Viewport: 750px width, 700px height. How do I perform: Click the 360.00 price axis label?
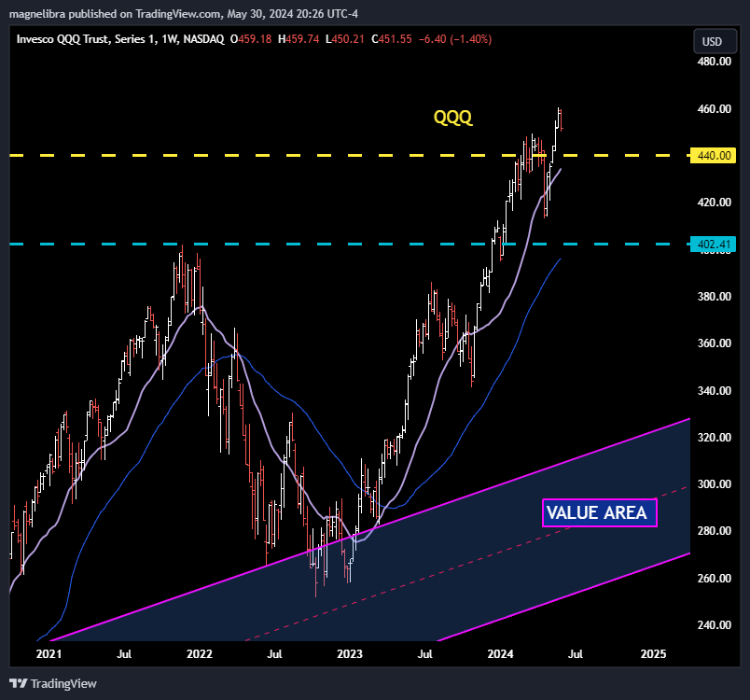point(715,343)
